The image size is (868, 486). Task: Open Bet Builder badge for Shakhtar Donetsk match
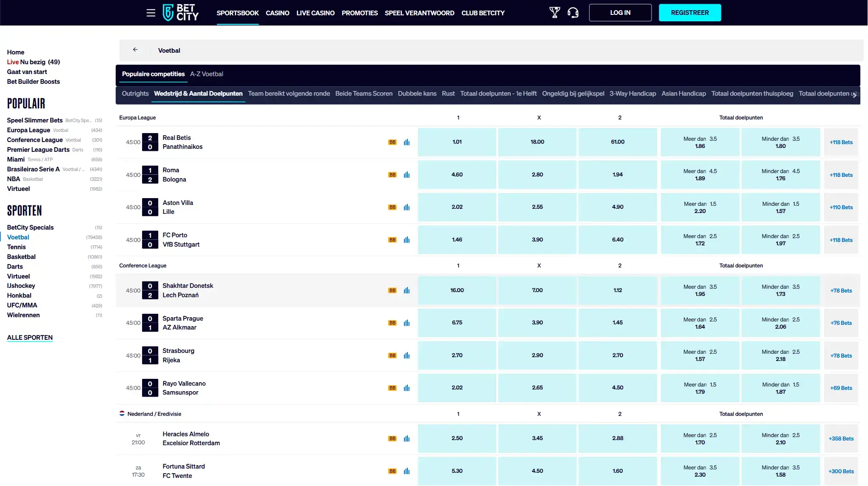click(392, 290)
